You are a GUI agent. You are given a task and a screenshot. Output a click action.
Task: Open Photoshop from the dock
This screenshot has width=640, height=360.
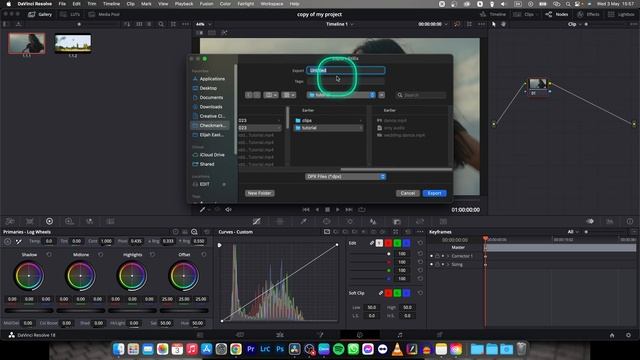coord(280,349)
